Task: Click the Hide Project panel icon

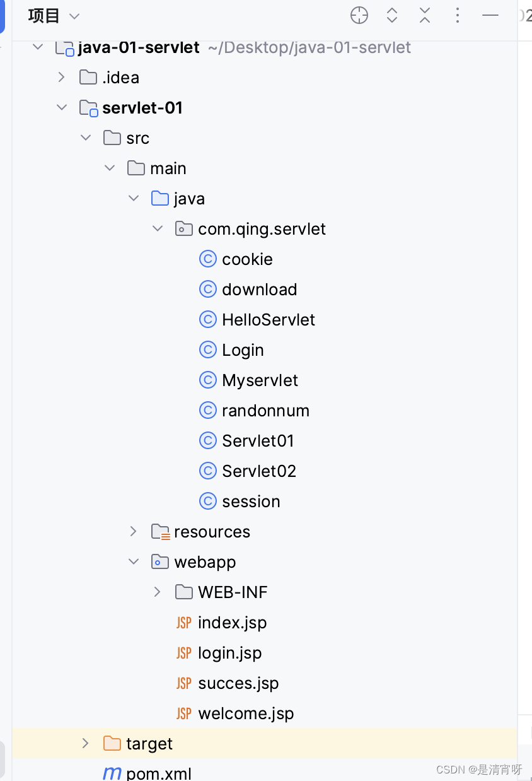Action: pyautogui.click(x=490, y=15)
